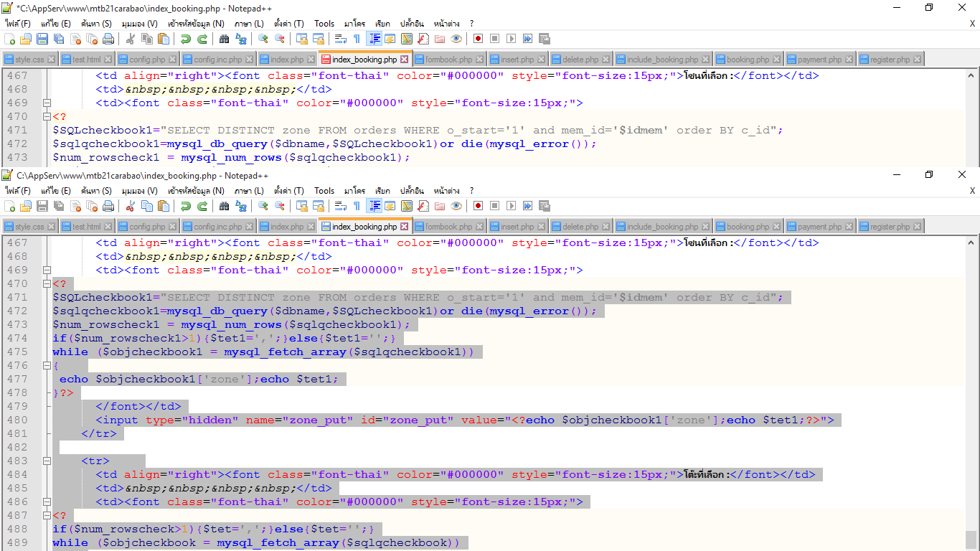This screenshot has height=551, width=980.
Task: Click the vertical scrollbar thumb in lower window
Action: [971, 538]
